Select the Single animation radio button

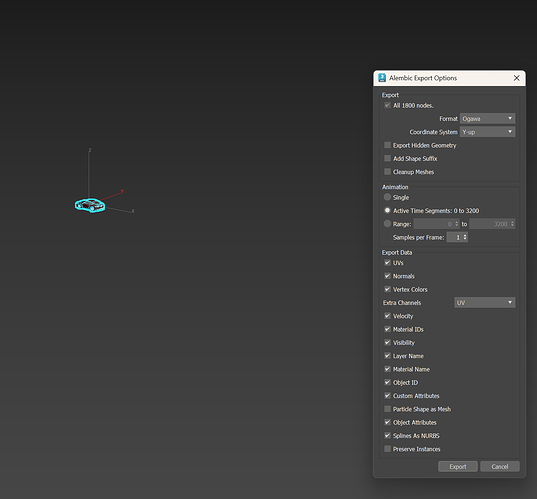(387, 197)
